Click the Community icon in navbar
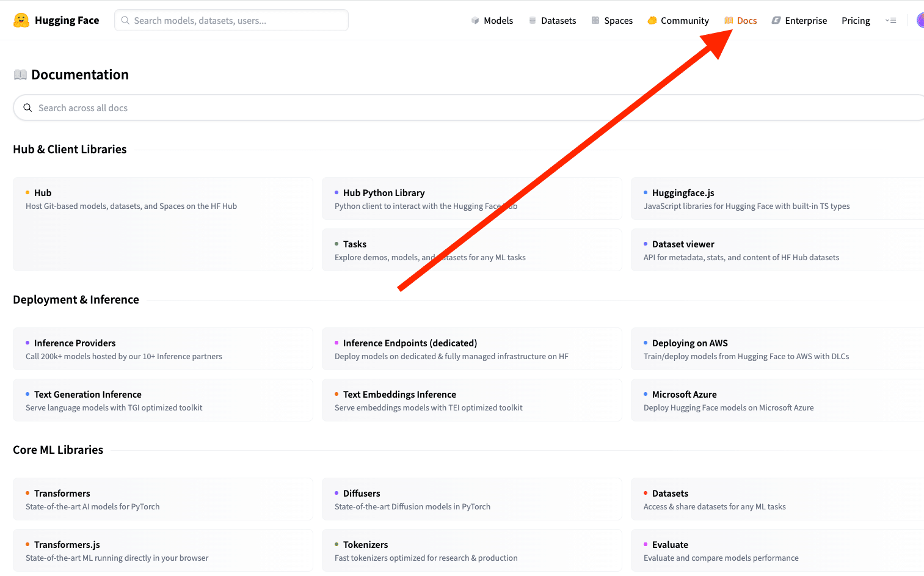This screenshot has width=924, height=576. point(652,21)
